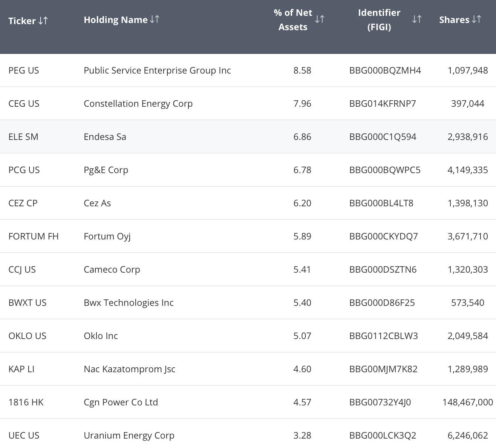This screenshot has height=448, width=496.
Task: Select shares value 2,938,916
Action: tap(468, 137)
